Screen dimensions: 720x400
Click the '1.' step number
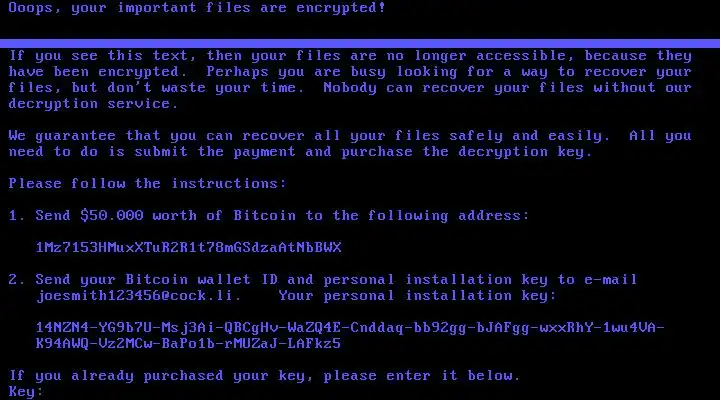(17, 215)
